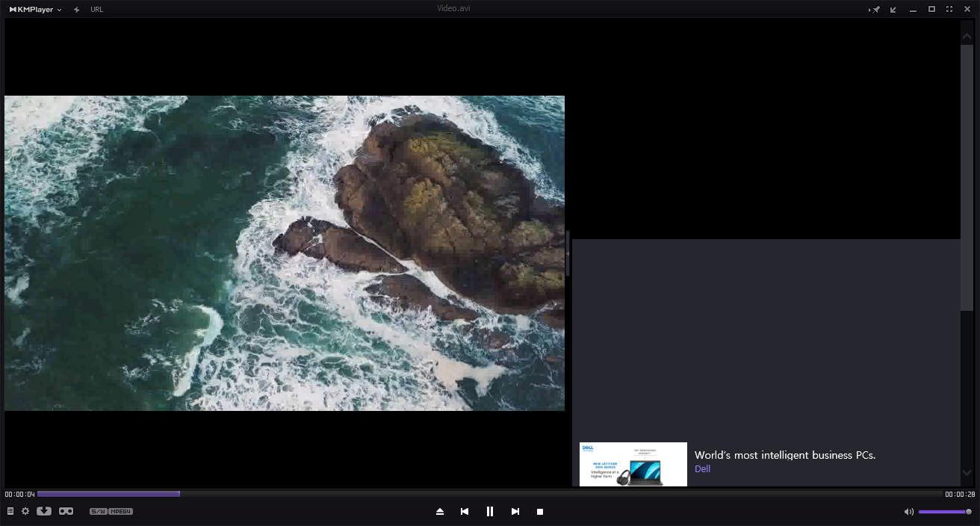Click the side panel scroll-down arrow
The width and height of the screenshot is (980, 526).
(x=967, y=472)
